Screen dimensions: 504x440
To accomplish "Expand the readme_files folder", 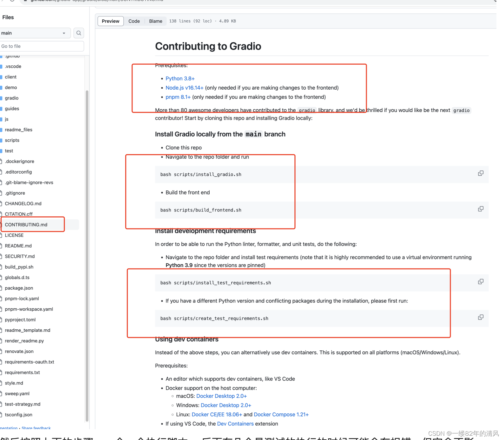I will 18,130.
